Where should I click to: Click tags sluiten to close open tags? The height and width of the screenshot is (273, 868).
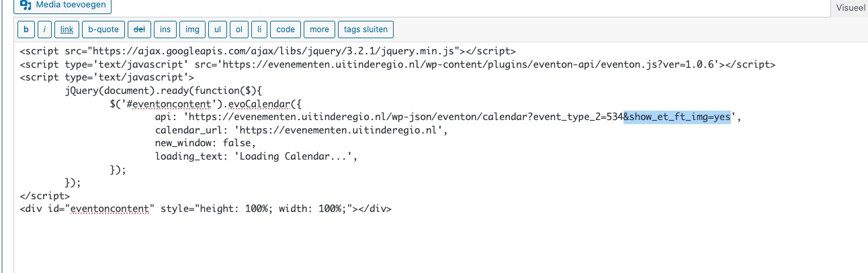click(x=366, y=30)
